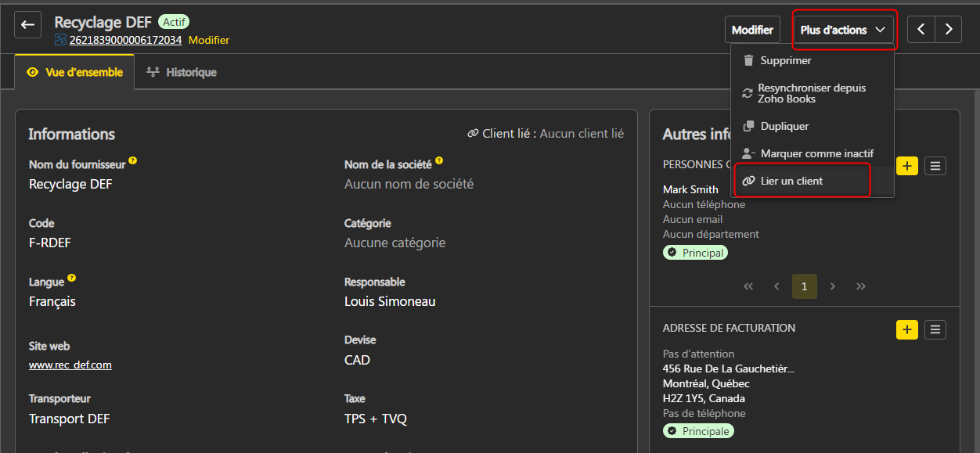Select Dupliquer from the actions menu
The image size is (980, 453).
(x=784, y=126)
